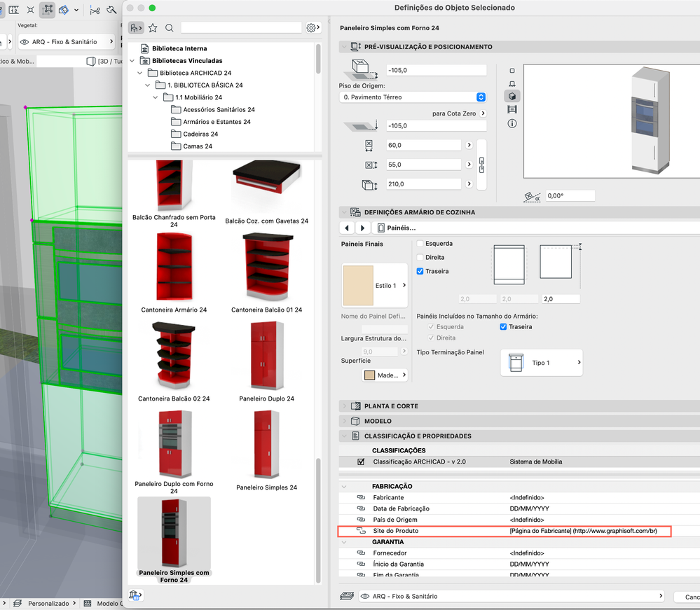Uncheck the Traseira end panel checkbox
The height and width of the screenshot is (610, 700).
coord(420,271)
